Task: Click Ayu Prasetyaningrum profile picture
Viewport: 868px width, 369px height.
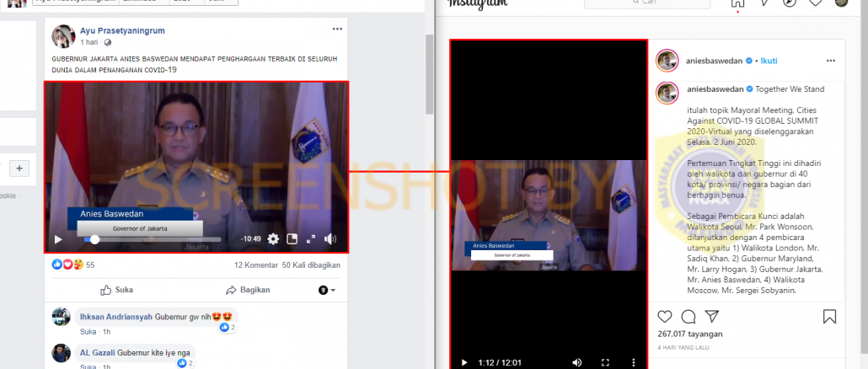Action: 63,36
